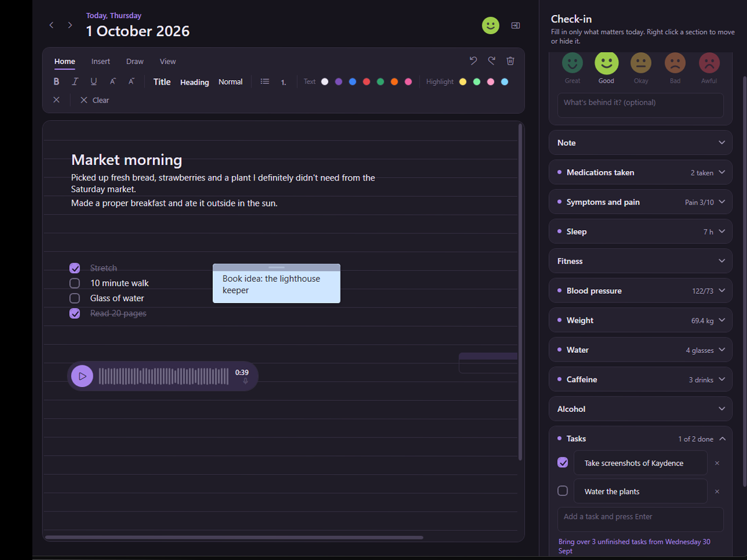This screenshot has height=560, width=747.
Task: Underline the selected text
Action: (93, 82)
